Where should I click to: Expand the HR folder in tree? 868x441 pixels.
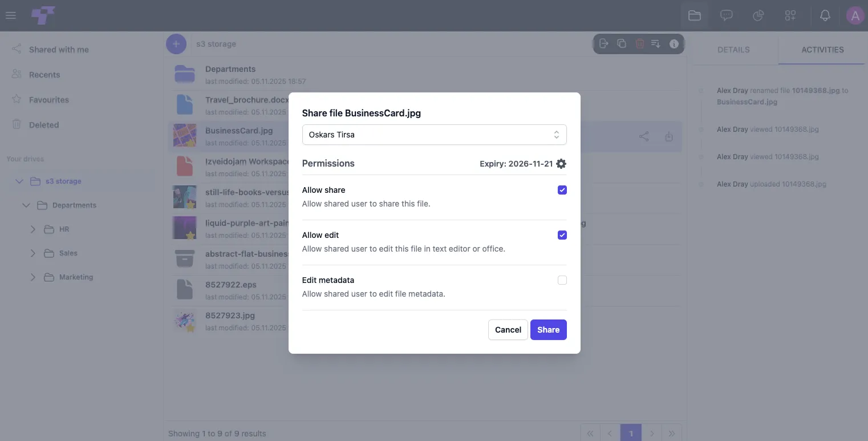(33, 229)
